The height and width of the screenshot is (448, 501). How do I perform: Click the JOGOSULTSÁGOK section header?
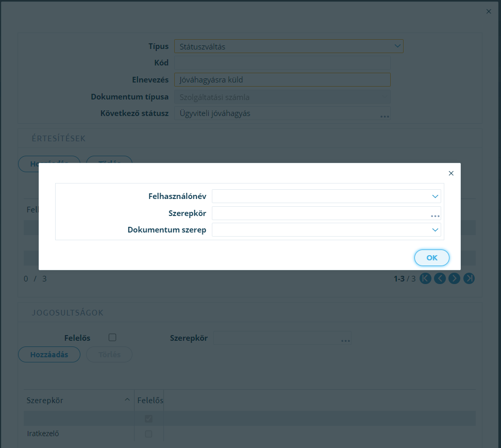click(x=68, y=312)
